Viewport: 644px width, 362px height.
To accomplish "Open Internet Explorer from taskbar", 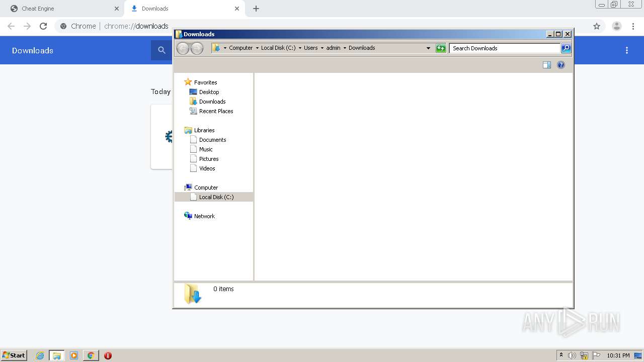I will (x=40, y=355).
